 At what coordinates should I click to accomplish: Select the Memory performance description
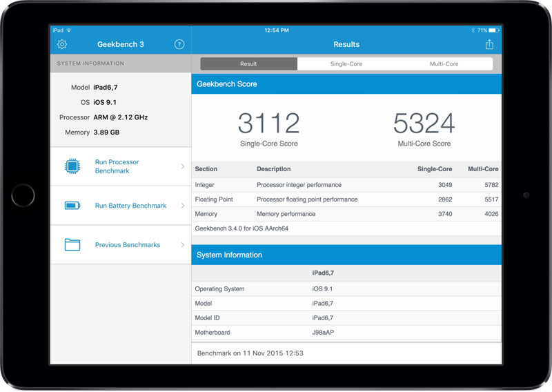tap(286, 214)
